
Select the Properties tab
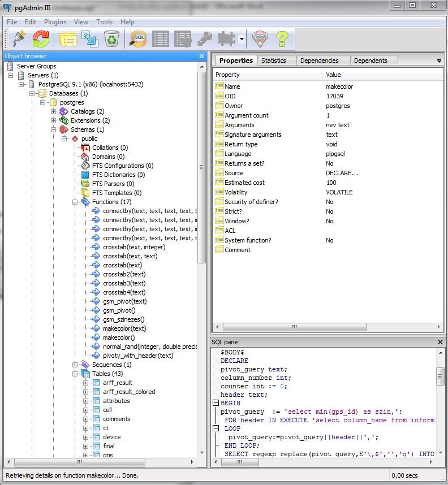(236, 60)
